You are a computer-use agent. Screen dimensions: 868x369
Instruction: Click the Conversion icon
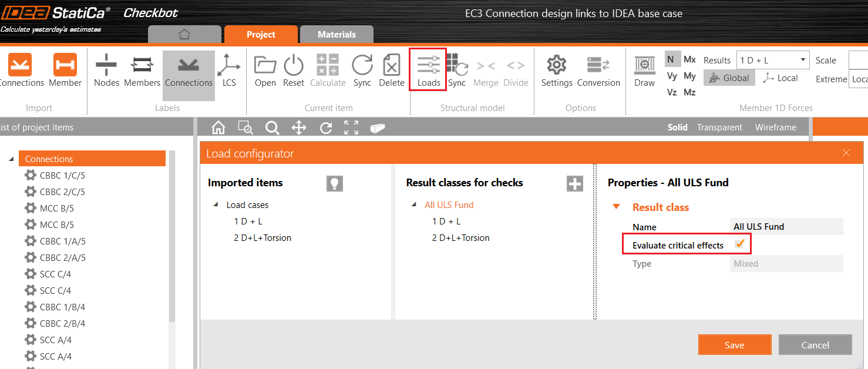click(x=598, y=71)
